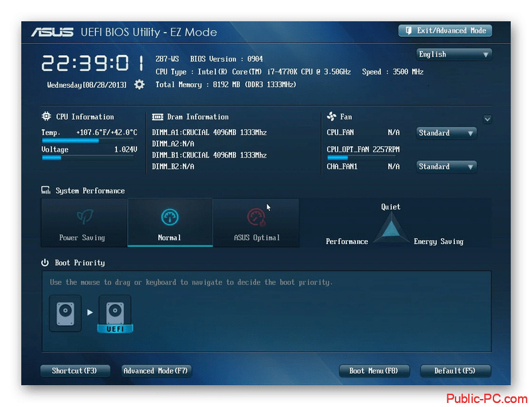532x407 pixels.
Task: Click the Voltage 1.024V reading
Action: [89, 150]
